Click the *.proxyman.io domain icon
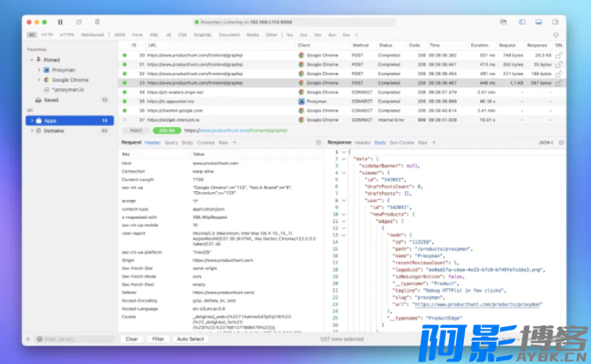Image resolution: width=591 pixels, height=364 pixels. (47, 90)
